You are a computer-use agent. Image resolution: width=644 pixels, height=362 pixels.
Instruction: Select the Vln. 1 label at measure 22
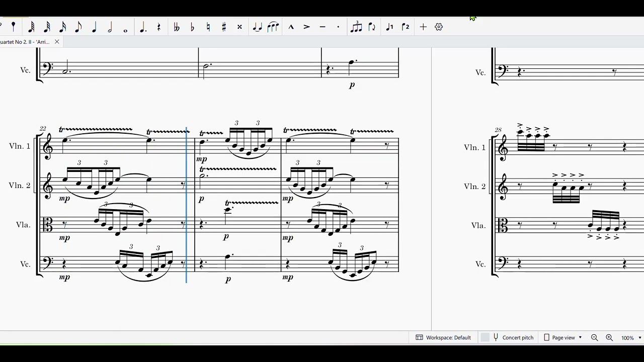[20, 146]
